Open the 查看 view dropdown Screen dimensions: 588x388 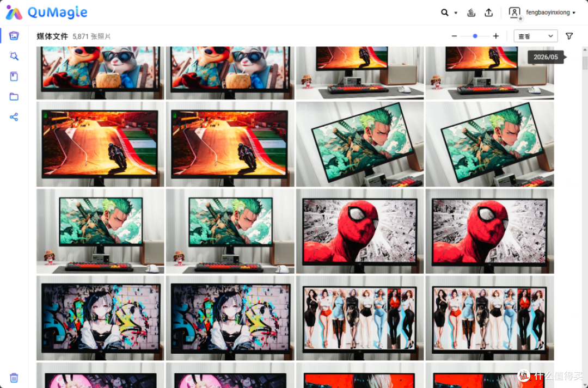(536, 36)
